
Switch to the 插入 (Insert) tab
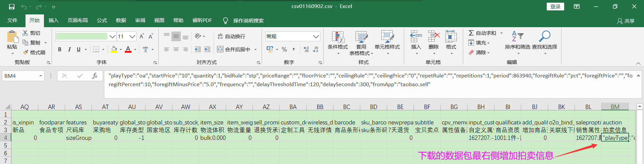tap(53, 20)
